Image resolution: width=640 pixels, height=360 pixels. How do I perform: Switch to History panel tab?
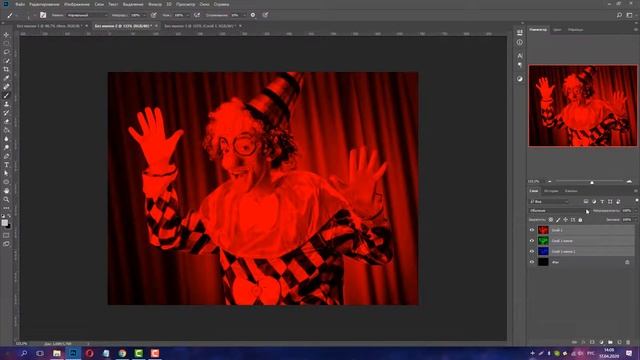point(551,191)
